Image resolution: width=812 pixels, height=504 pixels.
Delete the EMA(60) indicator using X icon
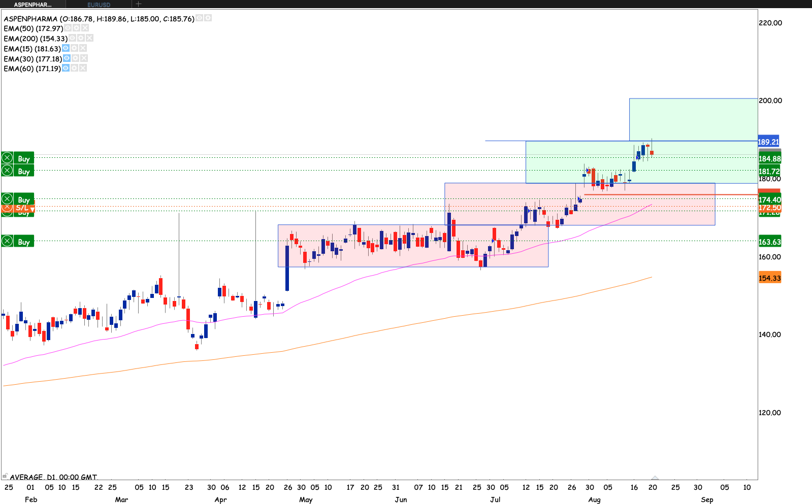[83, 68]
